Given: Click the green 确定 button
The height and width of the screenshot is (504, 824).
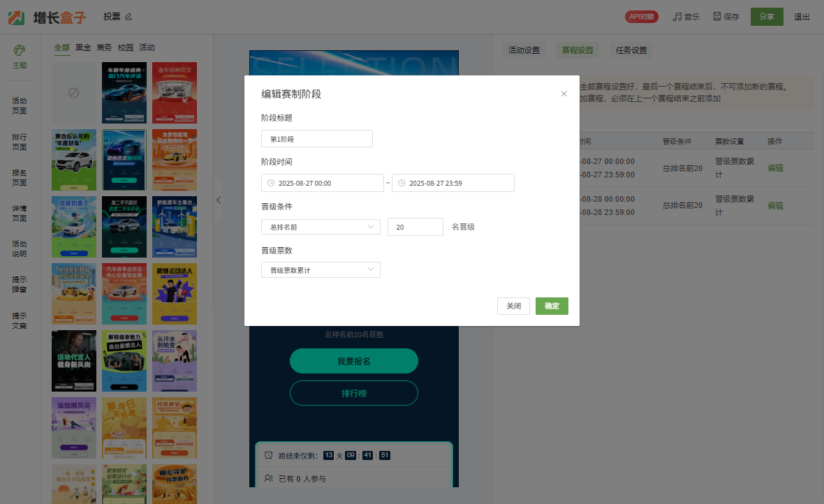Looking at the screenshot, I should [552, 306].
